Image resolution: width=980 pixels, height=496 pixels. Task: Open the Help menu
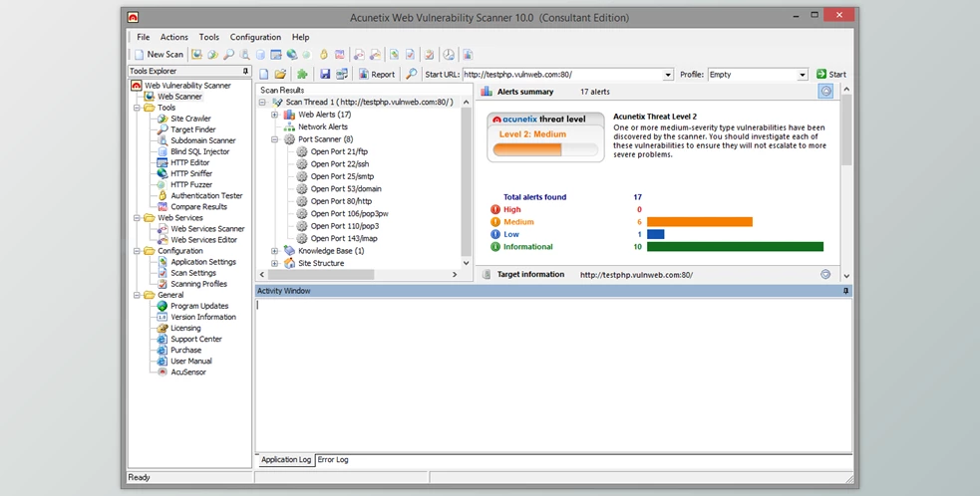[x=301, y=37]
